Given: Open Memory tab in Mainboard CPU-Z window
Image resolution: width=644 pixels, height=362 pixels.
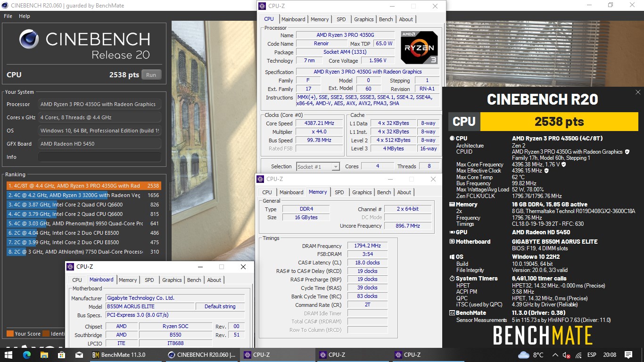Looking at the screenshot, I should (x=128, y=280).
